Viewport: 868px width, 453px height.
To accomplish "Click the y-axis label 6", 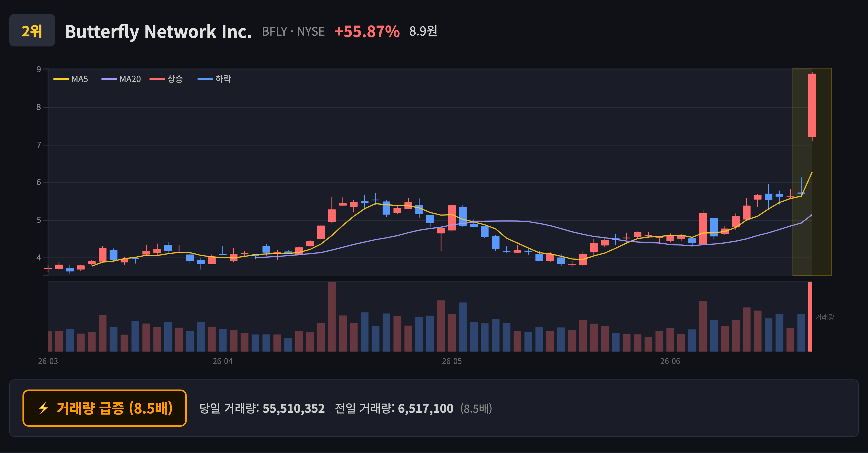I will (x=39, y=182).
